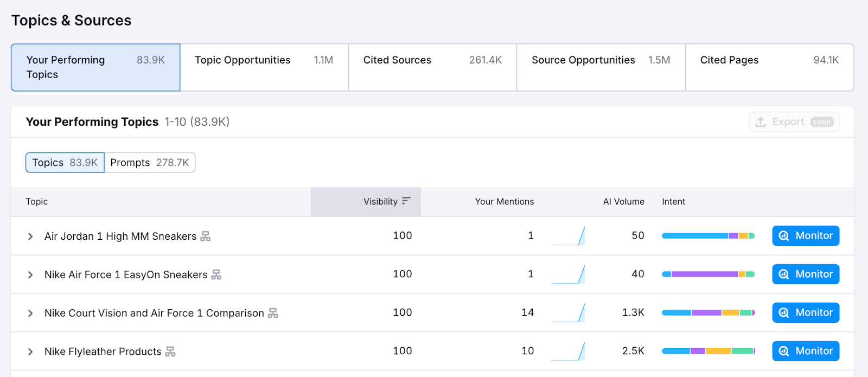Click intent color bar for Air Force 1 EasyOn
The width and height of the screenshot is (868, 377).
click(708, 274)
